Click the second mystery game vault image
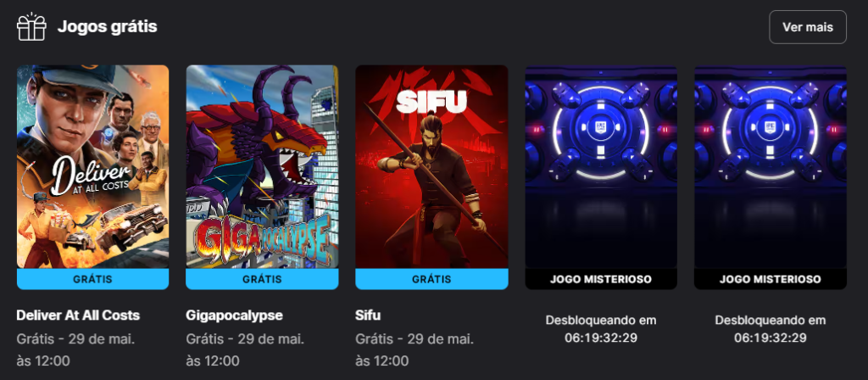Image resolution: width=868 pixels, height=380 pixels. (771, 167)
